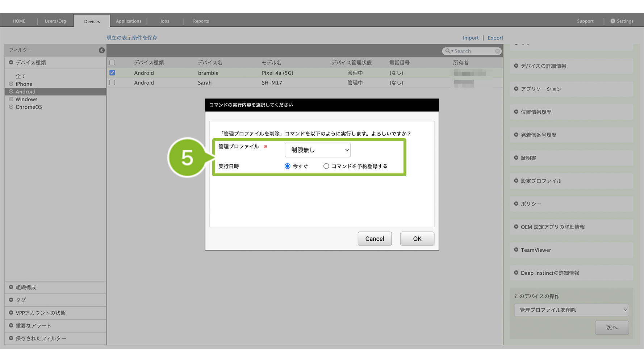Viewport: 644px width, 362px height.
Task: Collapse the filter panel arrow icon
Action: click(102, 50)
